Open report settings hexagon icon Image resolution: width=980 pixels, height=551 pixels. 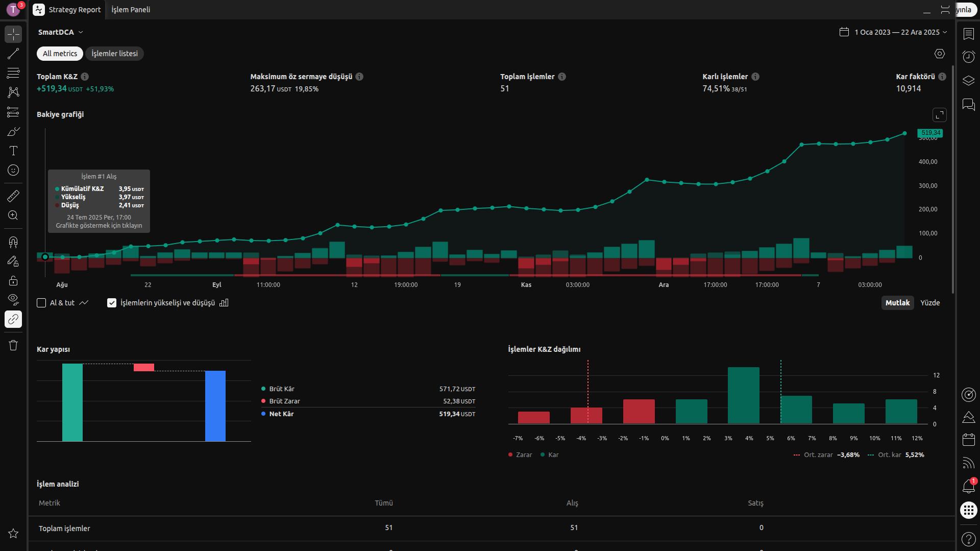[939, 54]
